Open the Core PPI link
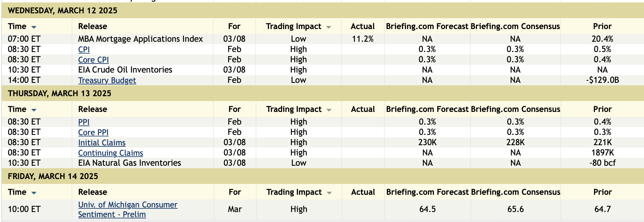Screen dimensions: 644x222 [93, 132]
